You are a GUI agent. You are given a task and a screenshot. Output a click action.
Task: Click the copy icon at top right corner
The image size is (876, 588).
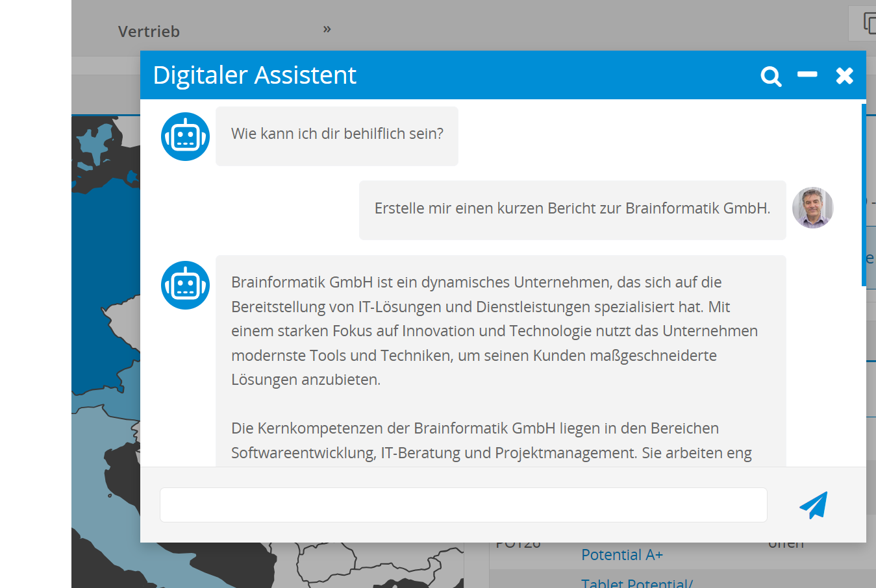click(869, 23)
